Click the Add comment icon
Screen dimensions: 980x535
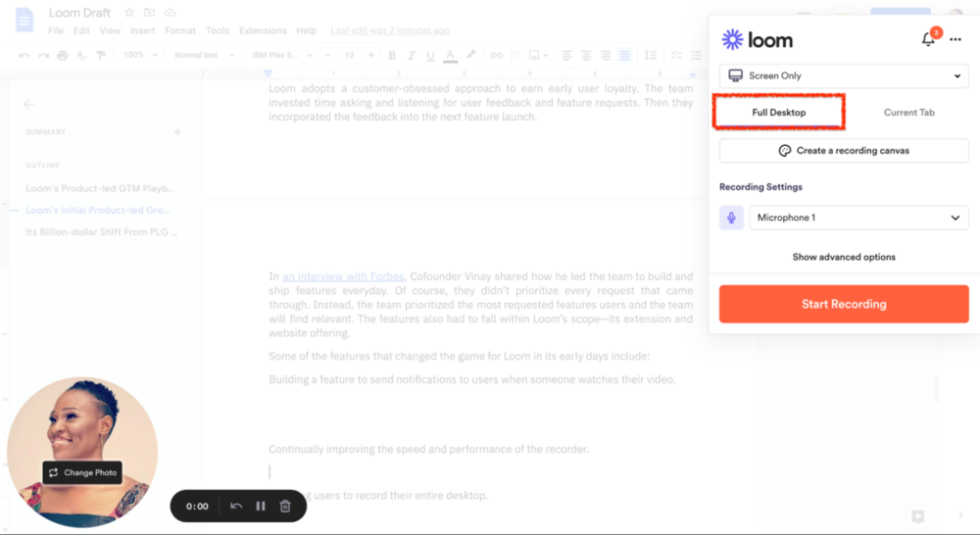click(x=515, y=55)
